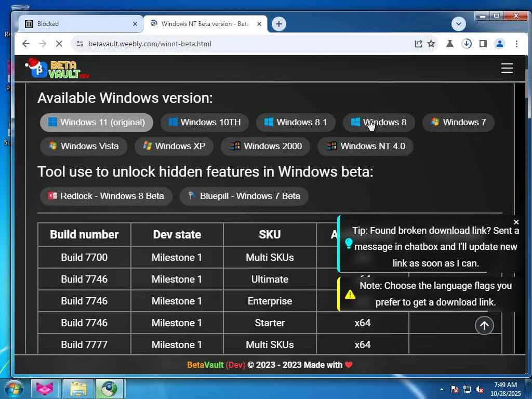Click x64 in the Starter row
The height and width of the screenshot is (399, 532).
[x=362, y=323]
